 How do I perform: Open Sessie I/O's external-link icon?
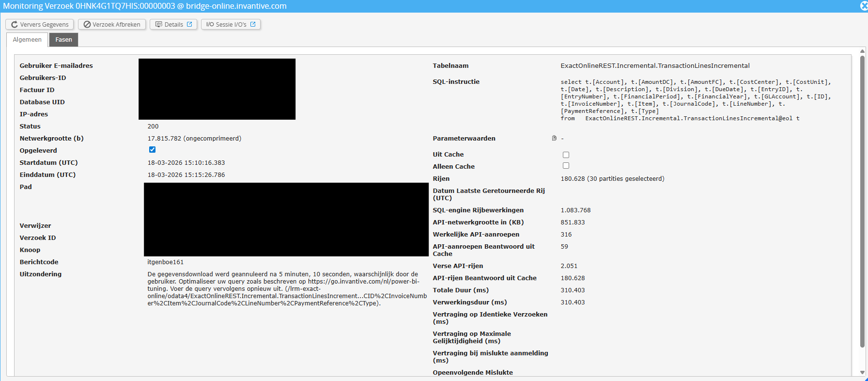tap(253, 24)
